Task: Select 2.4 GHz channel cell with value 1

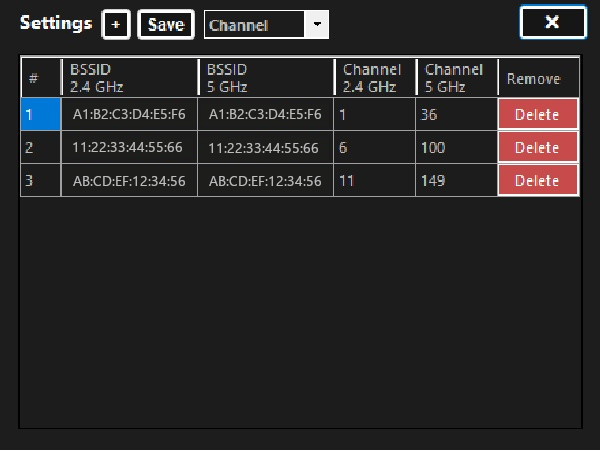Action: coord(375,114)
